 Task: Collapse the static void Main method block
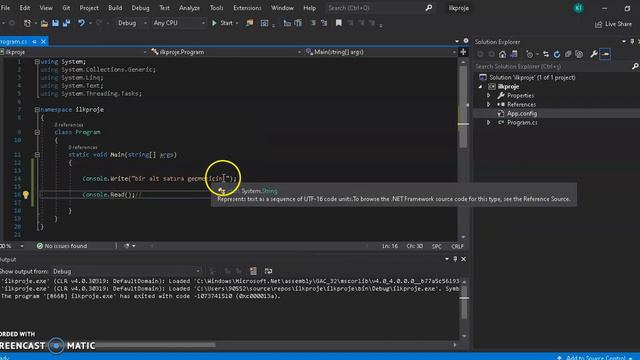(37, 155)
